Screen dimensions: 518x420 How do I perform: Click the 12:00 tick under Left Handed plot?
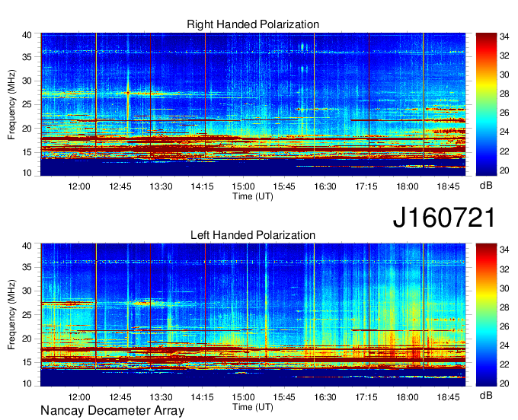pos(79,397)
